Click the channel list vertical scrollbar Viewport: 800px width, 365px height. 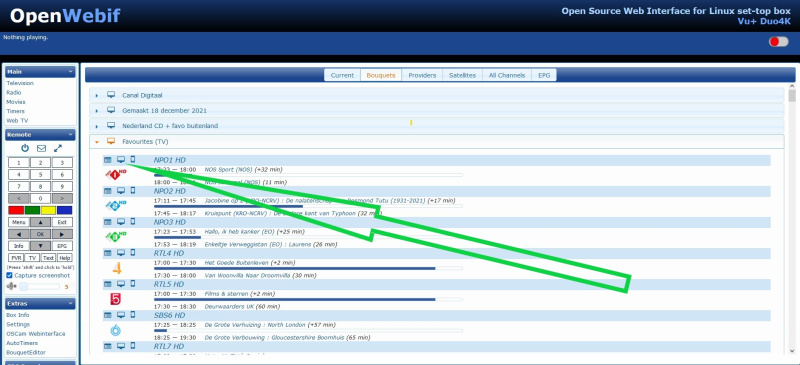tap(792, 221)
